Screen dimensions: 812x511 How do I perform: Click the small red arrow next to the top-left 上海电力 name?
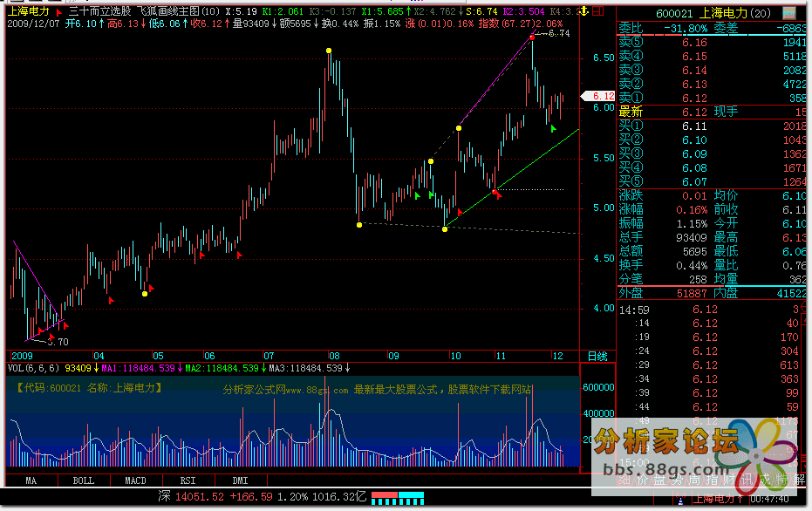pyautogui.click(x=58, y=13)
